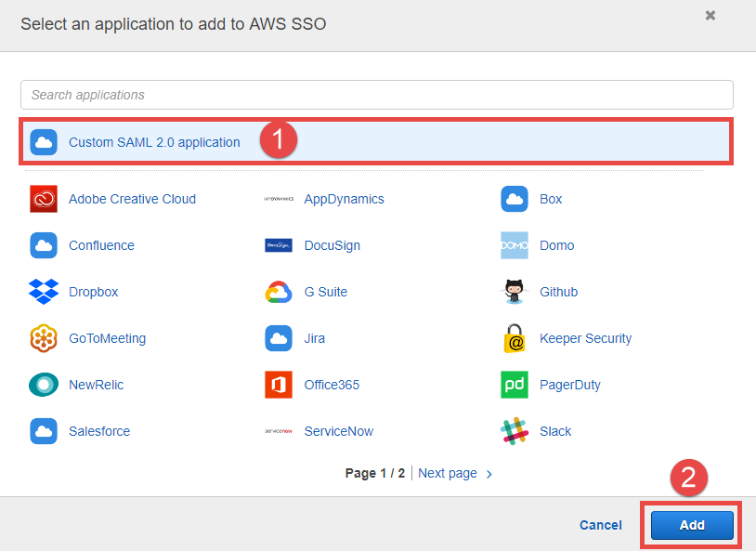756x551 pixels.
Task: Click the Office365 logo icon
Action: click(279, 385)
